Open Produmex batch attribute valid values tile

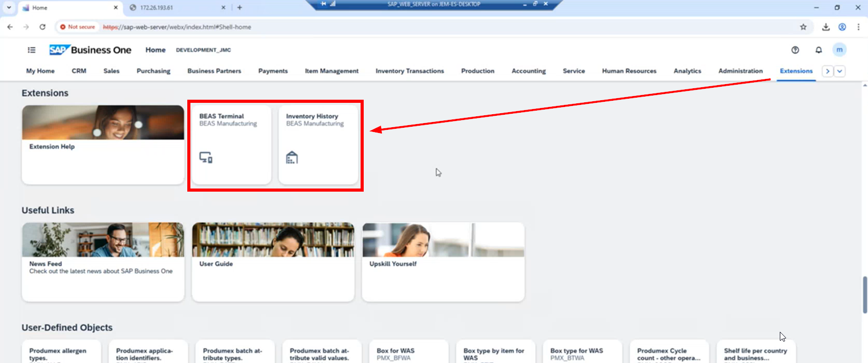[x=322, y=352]
